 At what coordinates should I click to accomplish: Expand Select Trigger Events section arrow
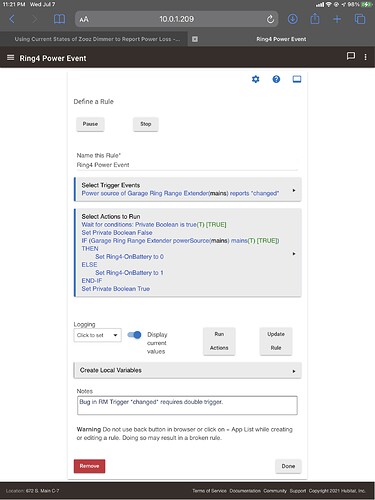[294, 190]
